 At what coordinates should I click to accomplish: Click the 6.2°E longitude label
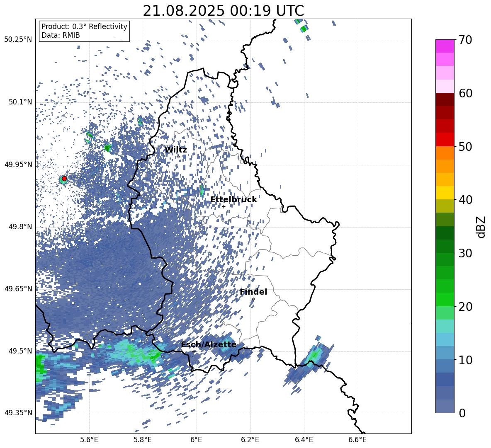250,440
